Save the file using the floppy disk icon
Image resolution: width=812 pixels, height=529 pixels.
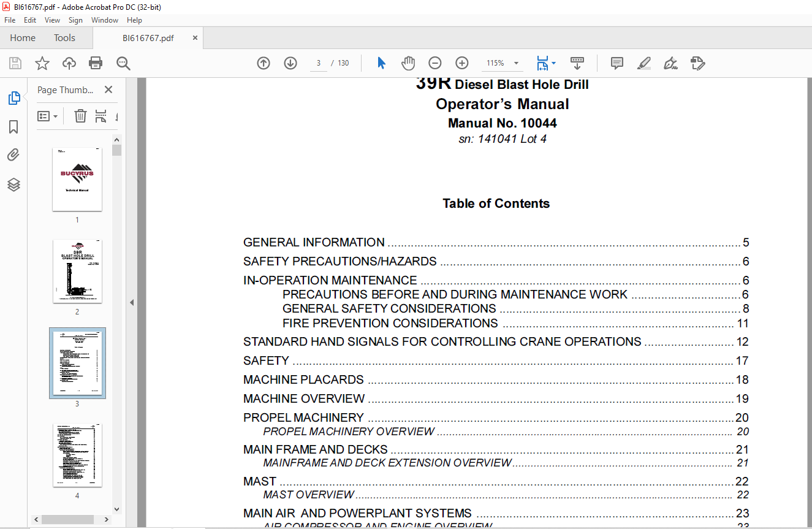15,63
